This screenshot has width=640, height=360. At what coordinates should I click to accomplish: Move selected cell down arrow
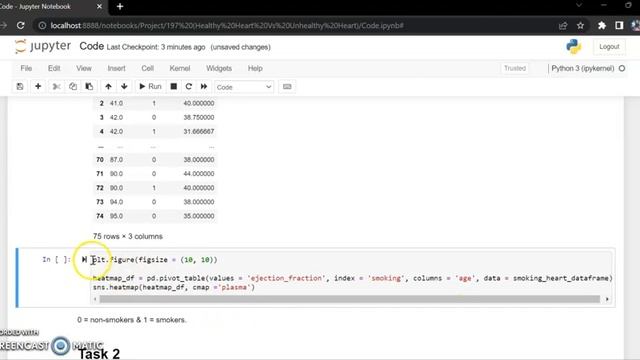124,87
